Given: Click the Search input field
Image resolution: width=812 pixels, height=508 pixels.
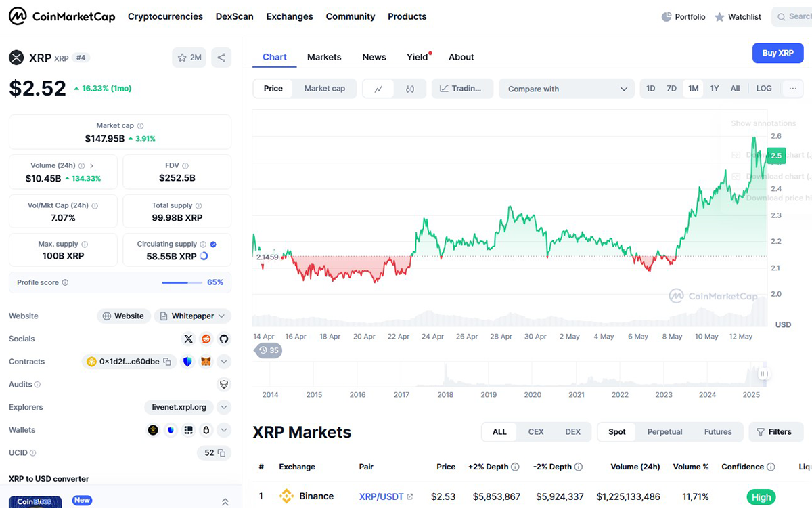Looking at the screenshot, I should tap(792, 16).
